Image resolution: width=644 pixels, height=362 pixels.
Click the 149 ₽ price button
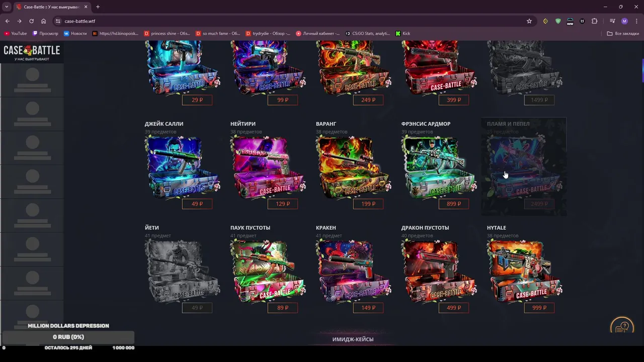pos(368,308)
